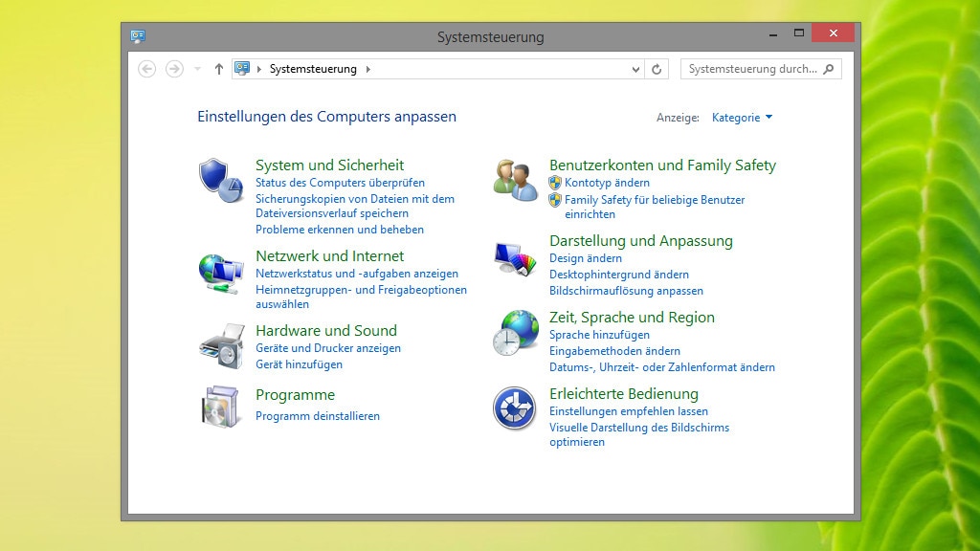Click Bildschirmauflösung anpassen

pos(626,291)
